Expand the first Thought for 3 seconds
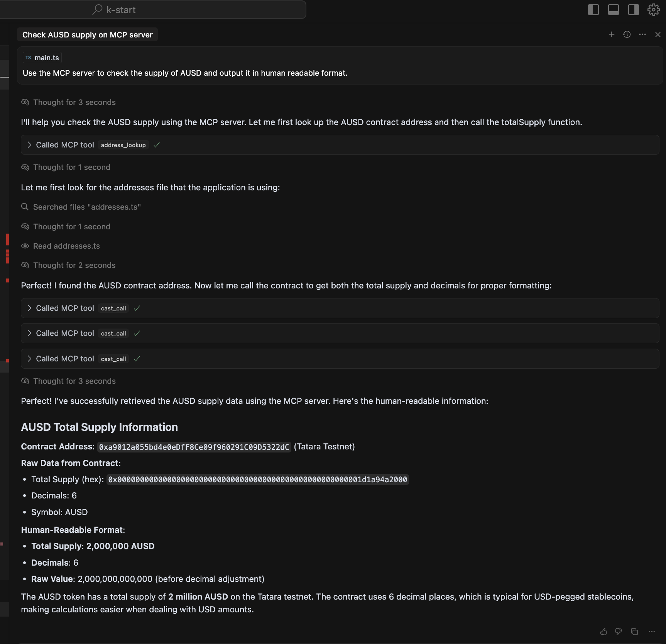666x644 pixels. tap(74, 102)
